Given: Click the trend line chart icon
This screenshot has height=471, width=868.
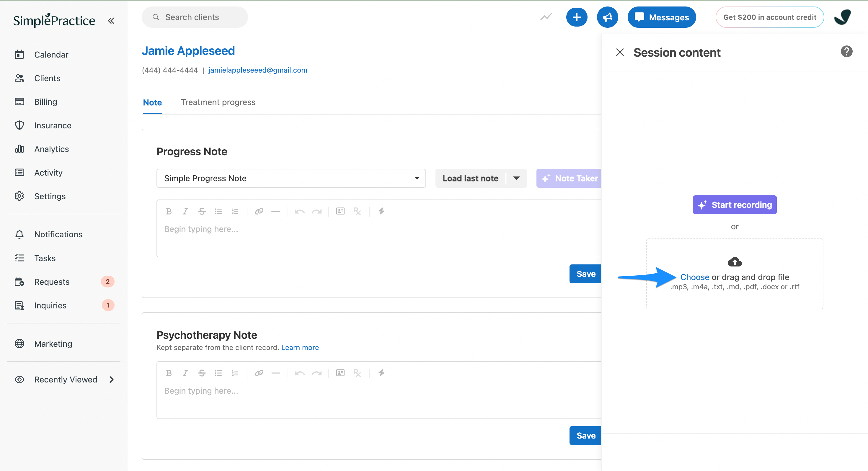Looking at the screenshot, I should click(x=546, y=17).
